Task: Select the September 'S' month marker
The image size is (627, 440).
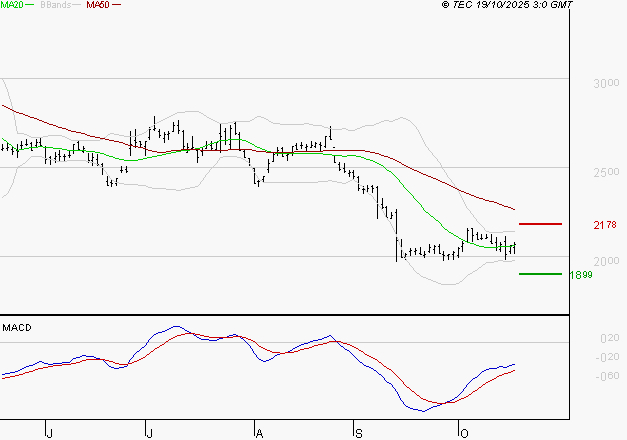Action: tap(359, 432)
